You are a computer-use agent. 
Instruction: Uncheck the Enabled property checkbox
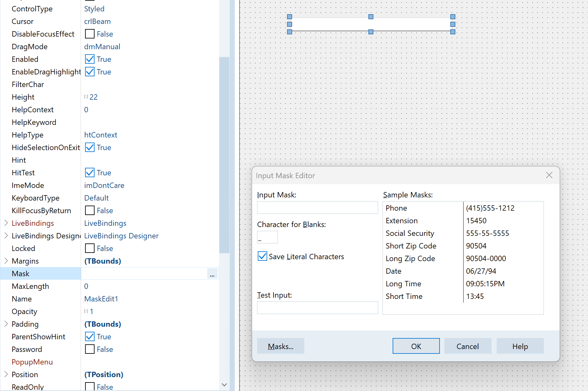click(90, 59)
